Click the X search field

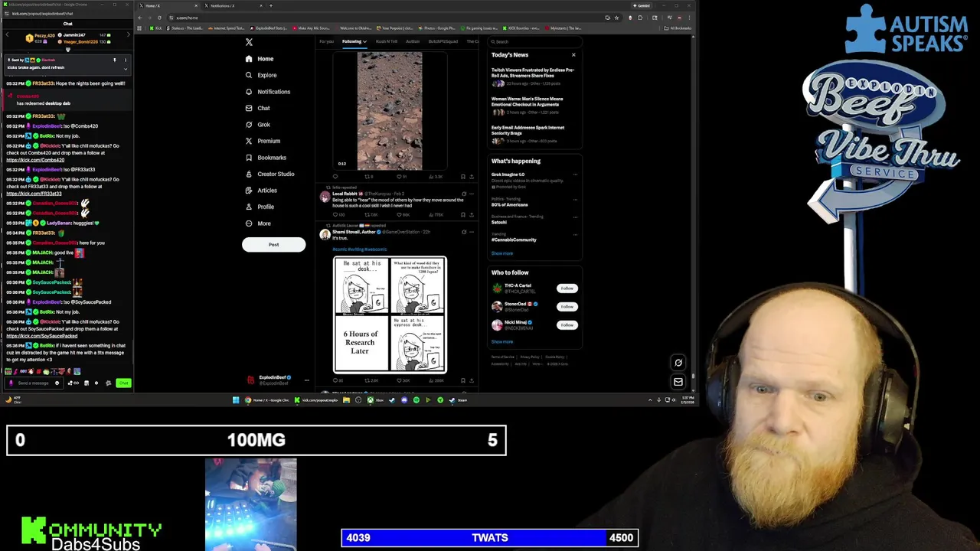(x=534, y=41)
